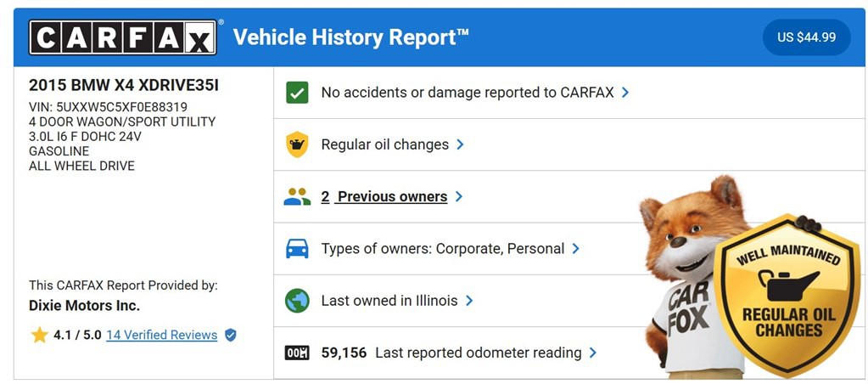868x384 pixels.
Task: Click the green checkmark no-accidents icon
Action: coord(297,93)
